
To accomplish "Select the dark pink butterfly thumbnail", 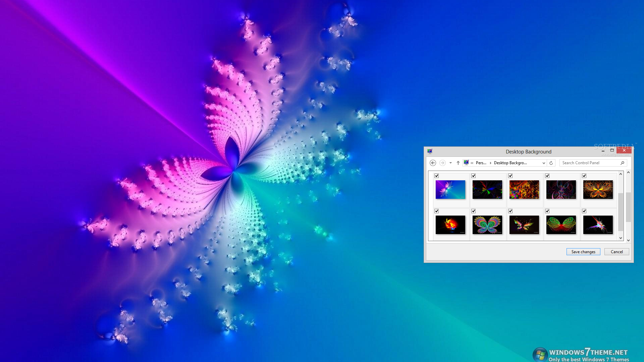I will tap(524, 225).
